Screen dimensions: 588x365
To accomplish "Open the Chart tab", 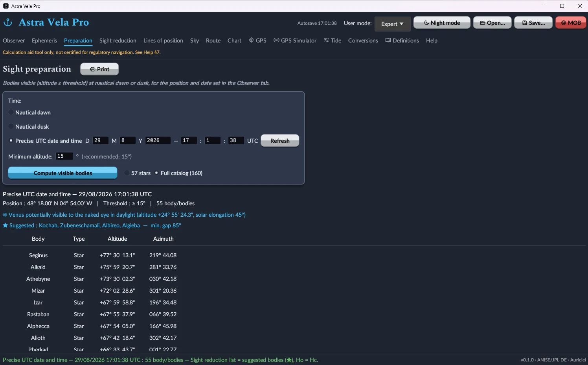I will pos(235,41).
